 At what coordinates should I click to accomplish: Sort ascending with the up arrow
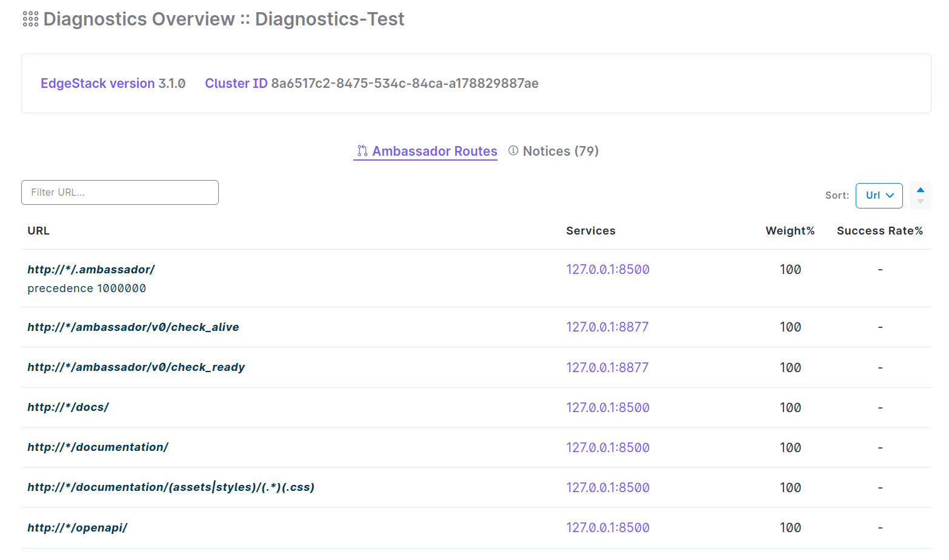tap(921, 190)
